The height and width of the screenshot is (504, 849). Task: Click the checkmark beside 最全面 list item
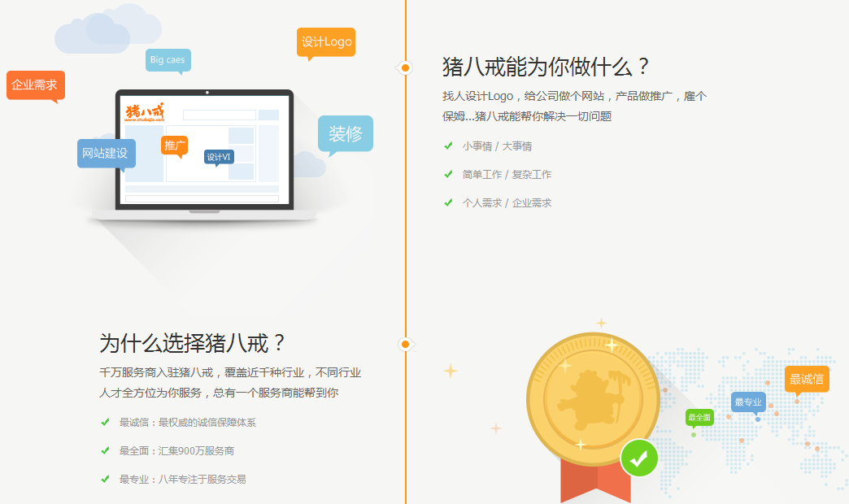[106, 450]
